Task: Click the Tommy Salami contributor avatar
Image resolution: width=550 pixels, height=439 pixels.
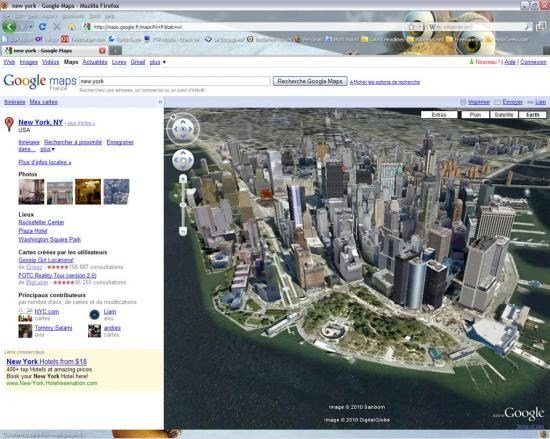Action: (25, 331)
